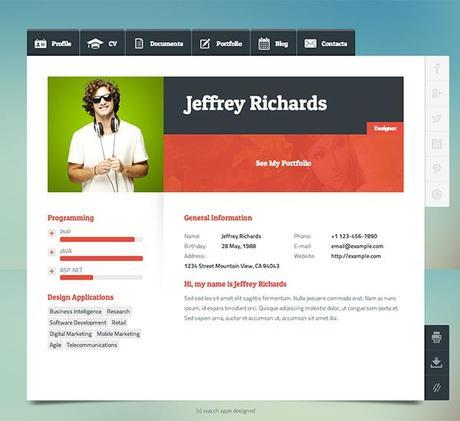This screenshot has width=460, height=421.
Task: Click the Digital Marketing tag
Action: pos(71,334)
